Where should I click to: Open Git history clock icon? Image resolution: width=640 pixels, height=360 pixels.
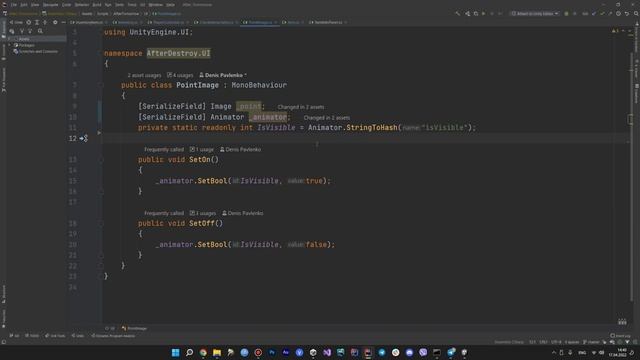[618, 13]
